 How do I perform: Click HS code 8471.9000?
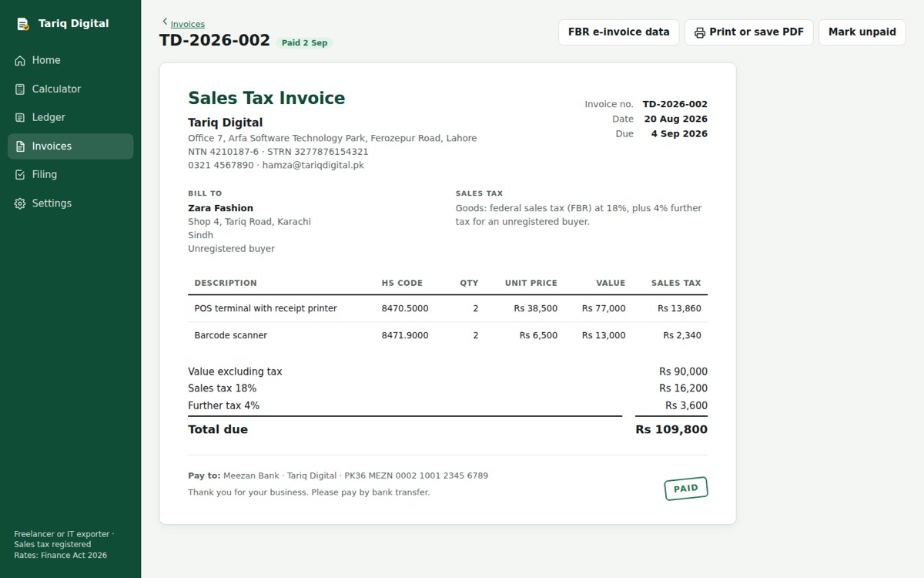tap(405, 335)
